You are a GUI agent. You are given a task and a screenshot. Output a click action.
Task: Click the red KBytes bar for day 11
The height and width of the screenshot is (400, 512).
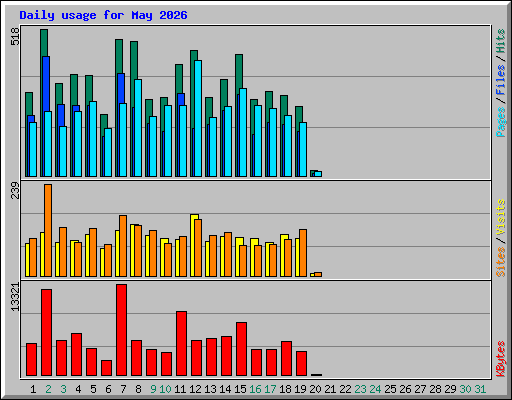pos(182,344)
